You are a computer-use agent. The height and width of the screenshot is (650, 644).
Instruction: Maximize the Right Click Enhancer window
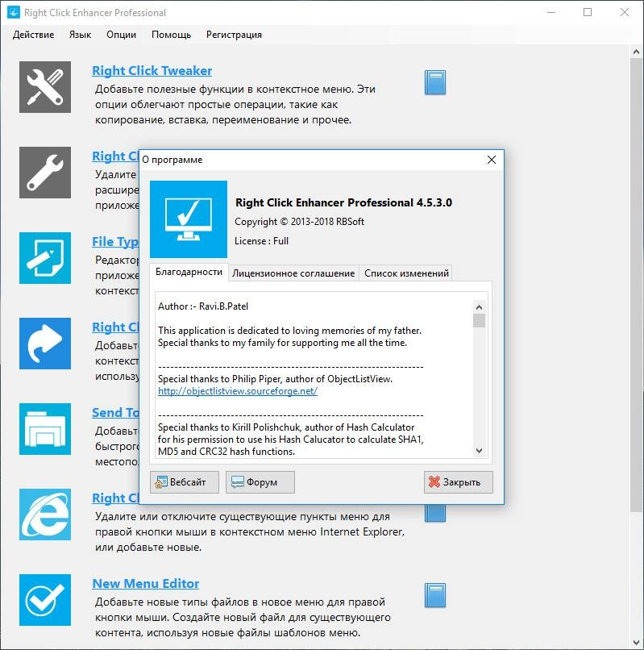click(588, 12)
